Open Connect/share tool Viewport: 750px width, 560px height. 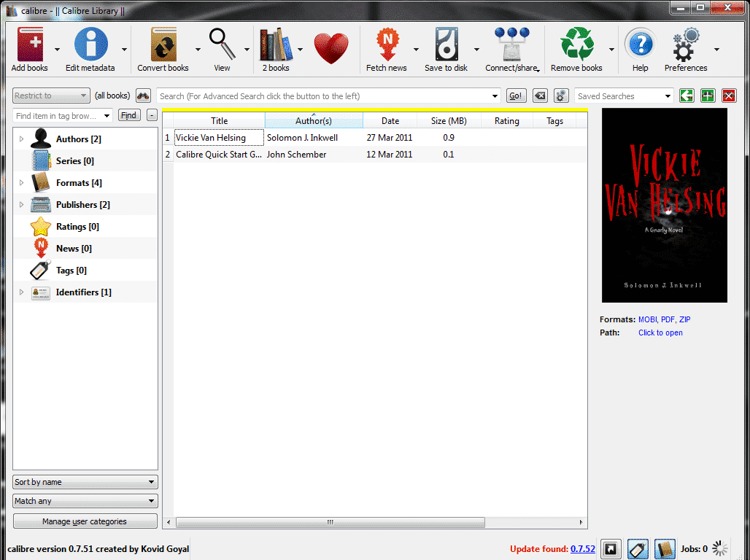[512, 44]
